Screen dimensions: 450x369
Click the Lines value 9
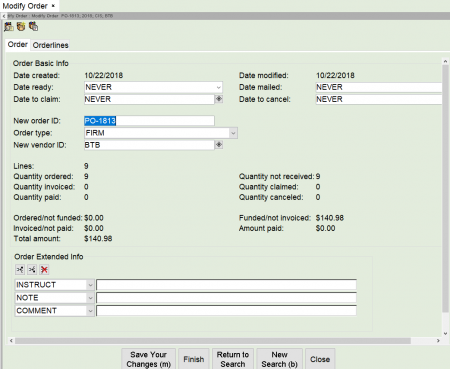point(86,166)
